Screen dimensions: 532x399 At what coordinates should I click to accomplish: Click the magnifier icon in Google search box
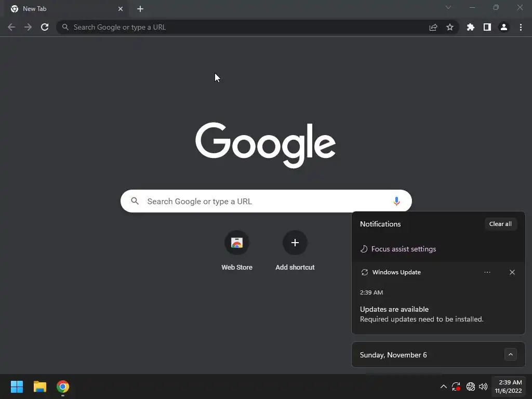[135, 201]
